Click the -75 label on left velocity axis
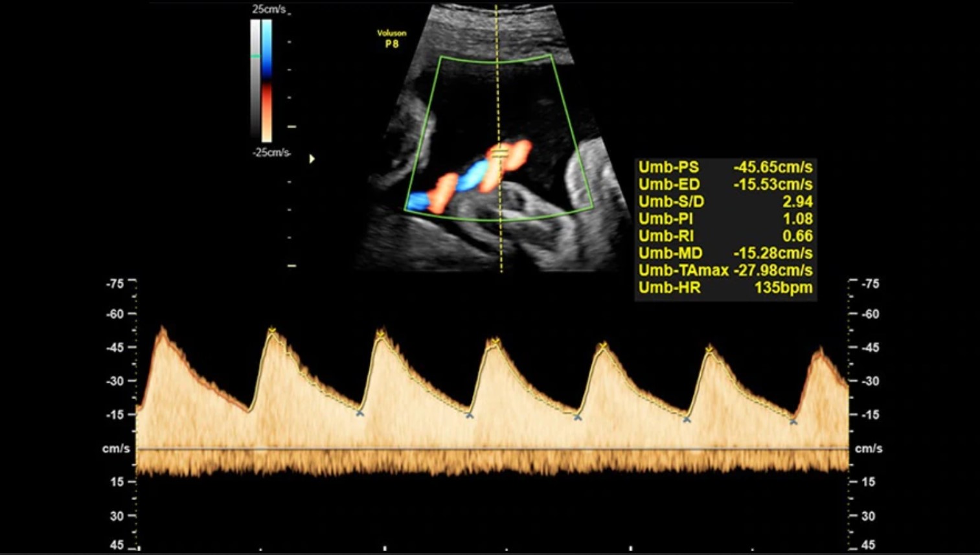The height and width of the screenshot is (555, 980). coord(115,284)
